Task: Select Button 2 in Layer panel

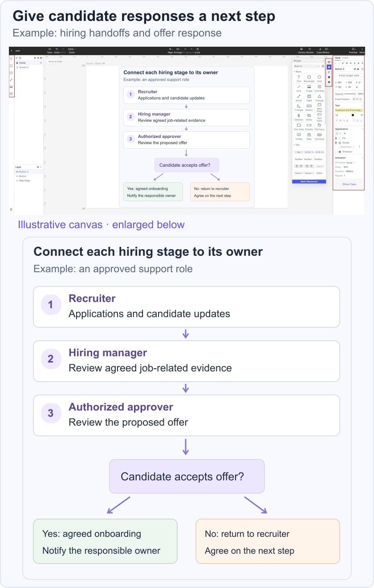Action: 28,172
